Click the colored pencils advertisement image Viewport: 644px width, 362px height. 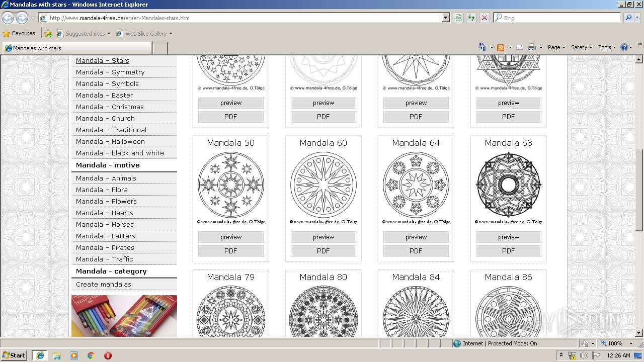(x=124, y=316)
